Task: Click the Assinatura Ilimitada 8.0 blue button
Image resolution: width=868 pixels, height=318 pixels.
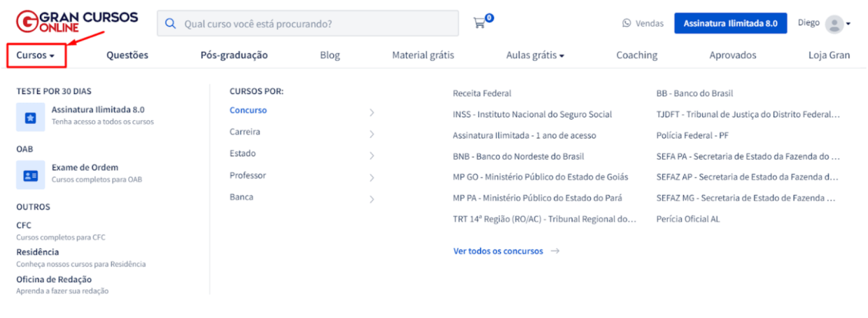Action: tap(731, 23)
